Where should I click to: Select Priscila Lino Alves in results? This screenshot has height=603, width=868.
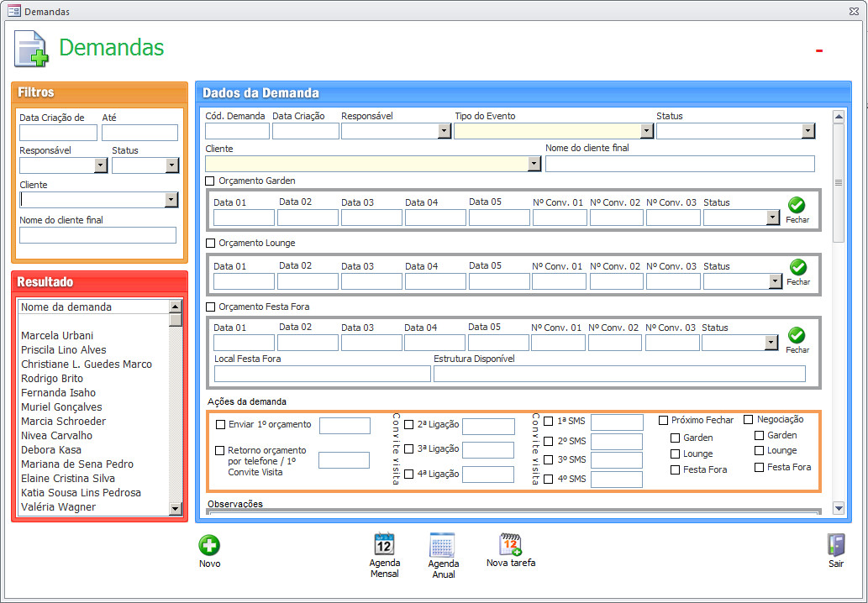(x=64, y=350)
